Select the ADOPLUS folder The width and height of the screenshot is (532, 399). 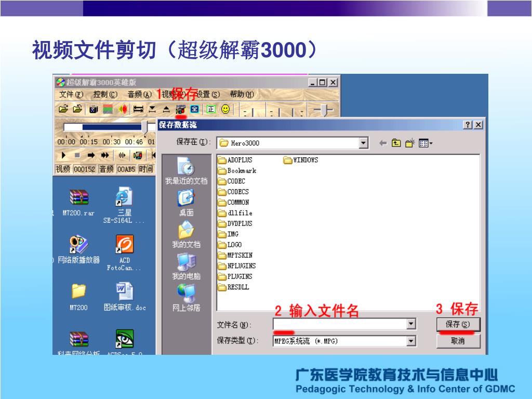(x=235, y=160)
